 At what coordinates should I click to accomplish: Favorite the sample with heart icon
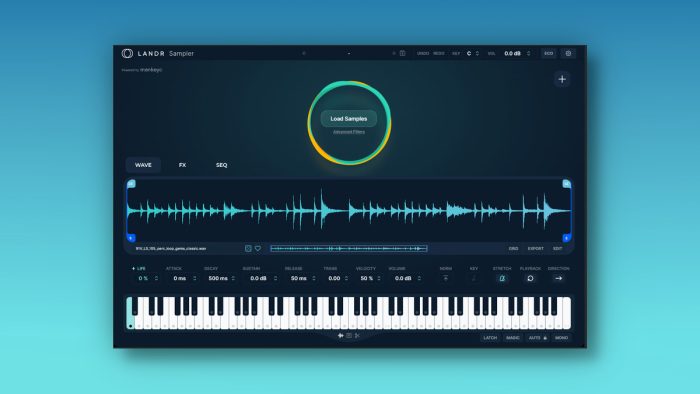click(258, 249)
